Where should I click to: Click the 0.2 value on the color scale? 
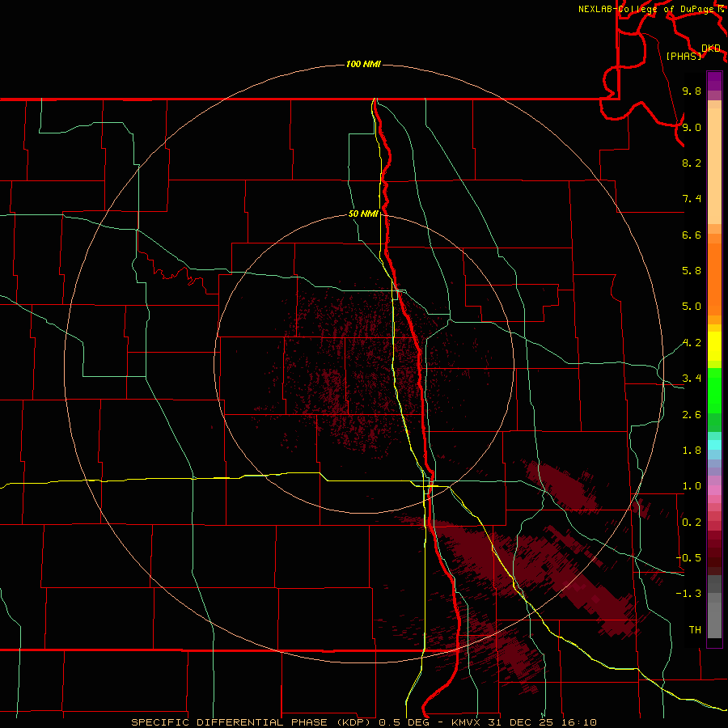point(692,523)
